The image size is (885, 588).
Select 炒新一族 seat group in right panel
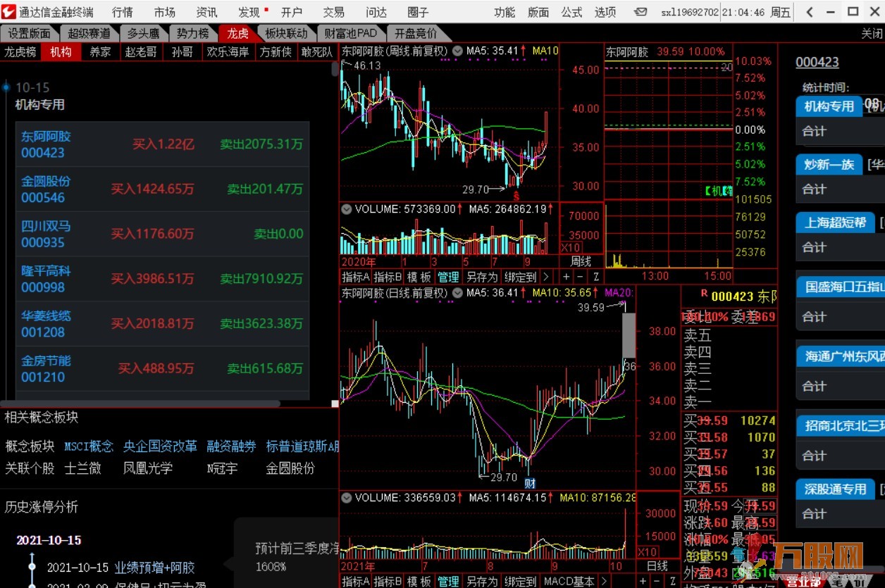829,164
